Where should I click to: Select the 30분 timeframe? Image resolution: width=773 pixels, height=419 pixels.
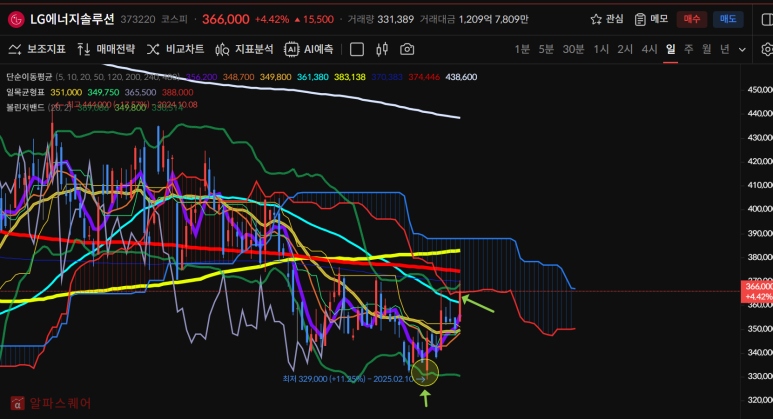tap(573, 49)
